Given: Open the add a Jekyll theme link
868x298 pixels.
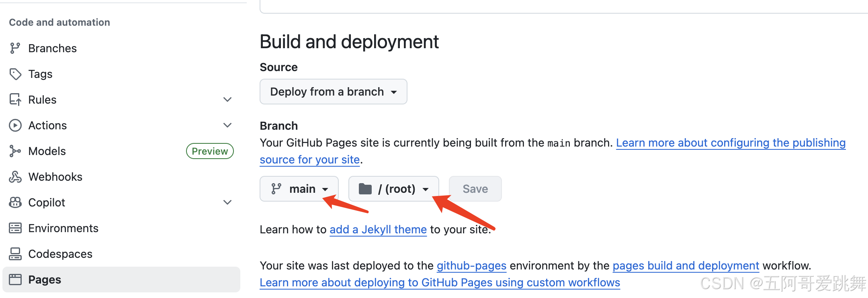Looking at the screenshot, I should [x=378, y=229].
